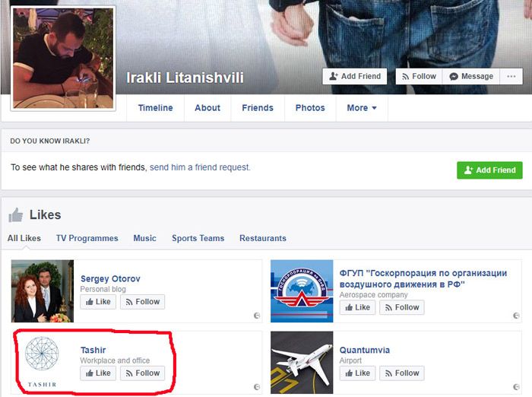Click the three-dots more options button on the cover
The height and width of the screenshot is (397, 532).
pos(511,76)
